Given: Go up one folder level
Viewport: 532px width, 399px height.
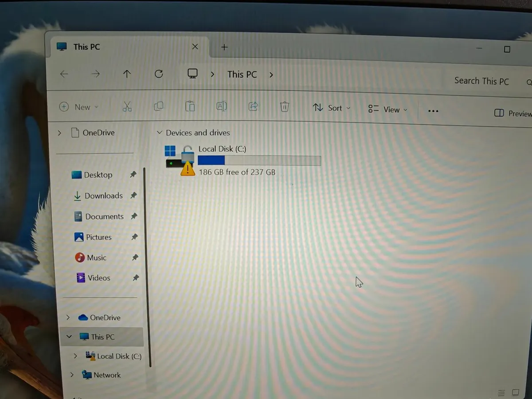Looking at the screenshot, I should (127, 74).
